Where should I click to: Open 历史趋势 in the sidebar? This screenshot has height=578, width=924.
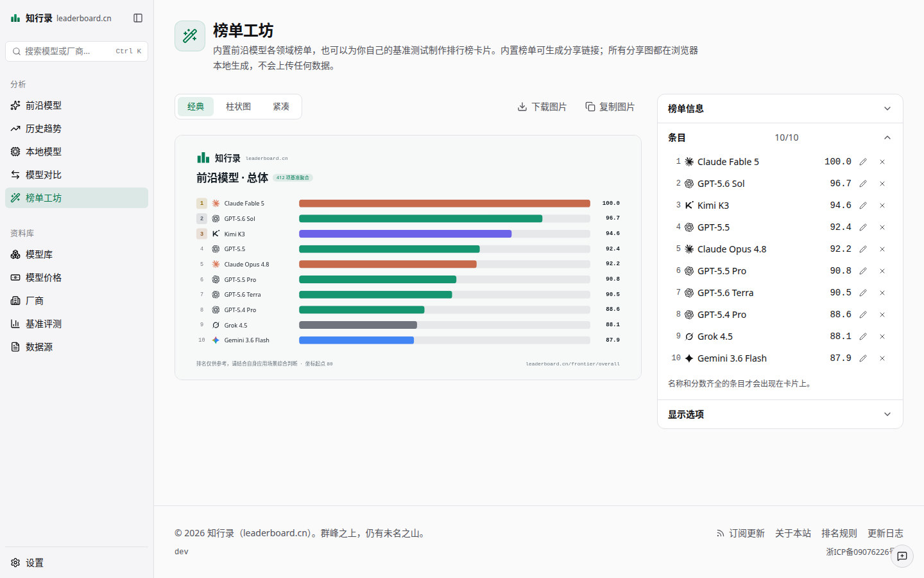(x=76, y=128)
